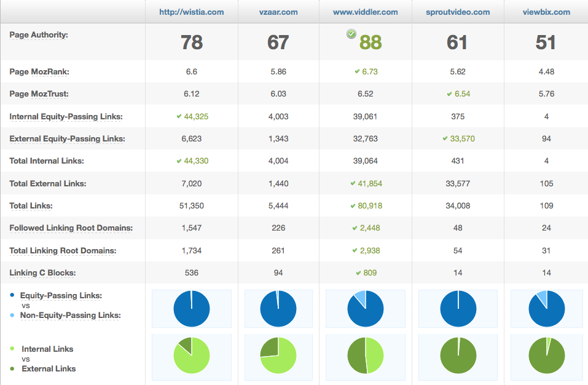Click the green check next to 2,938
The height and width of the screenshot is (385, 588).
point(355,250)
